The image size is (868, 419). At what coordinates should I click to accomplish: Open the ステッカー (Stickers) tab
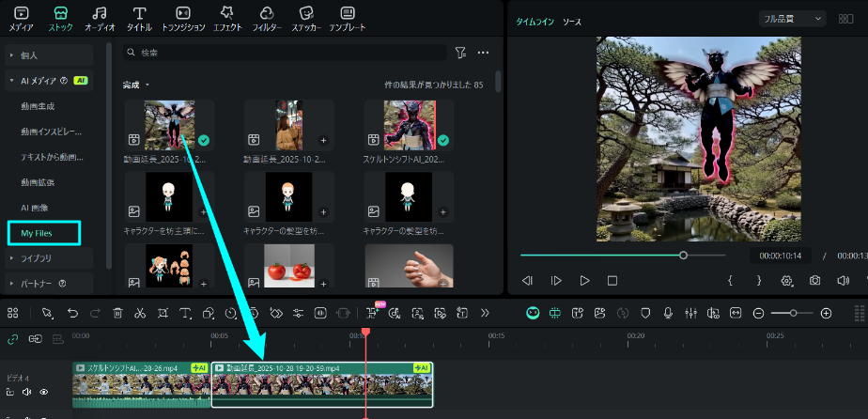306,19
